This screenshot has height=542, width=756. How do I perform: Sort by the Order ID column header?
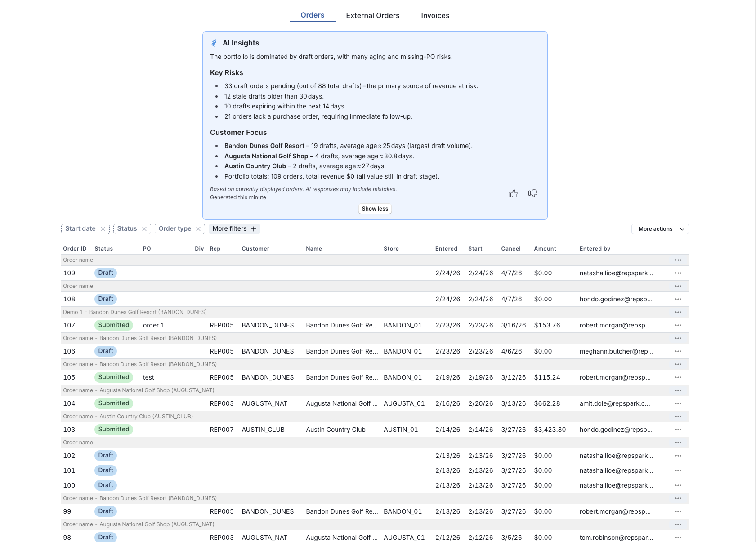click(x=75, y=249)
